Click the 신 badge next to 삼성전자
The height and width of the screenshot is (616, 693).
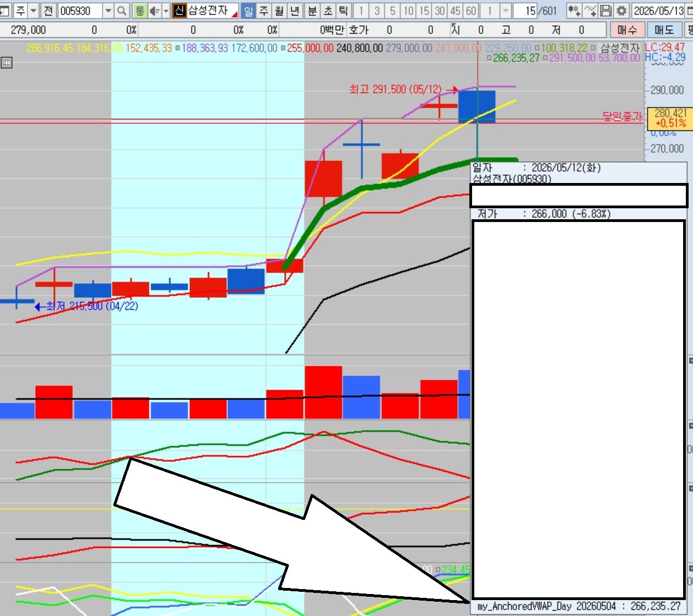(x=179, y=10)
